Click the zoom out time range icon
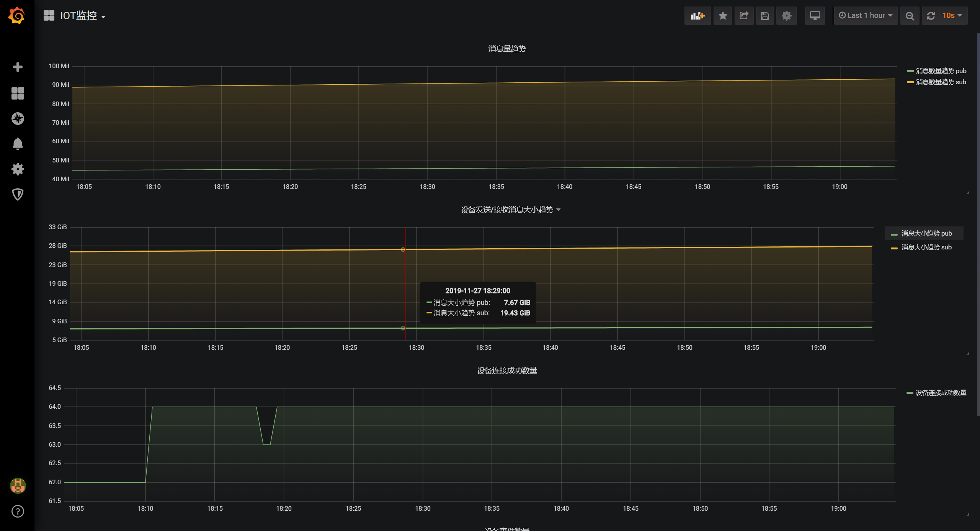 click(x=910, y=16)
